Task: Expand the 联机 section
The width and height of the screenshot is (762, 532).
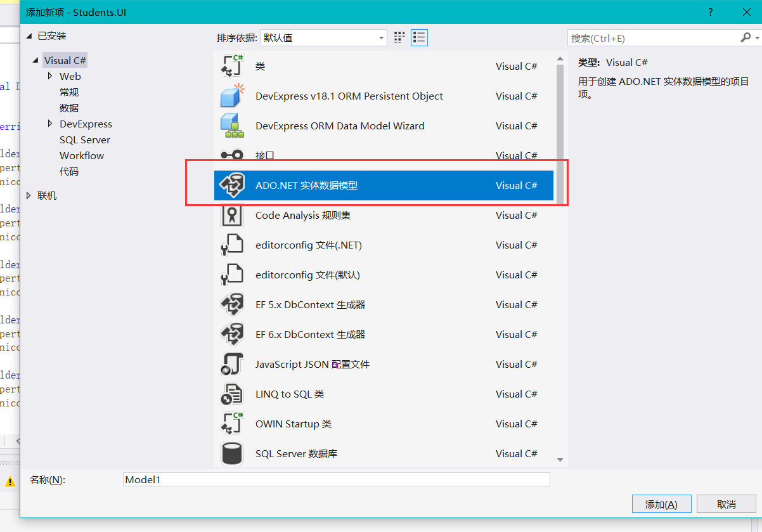Action: [x=29, y=196]
